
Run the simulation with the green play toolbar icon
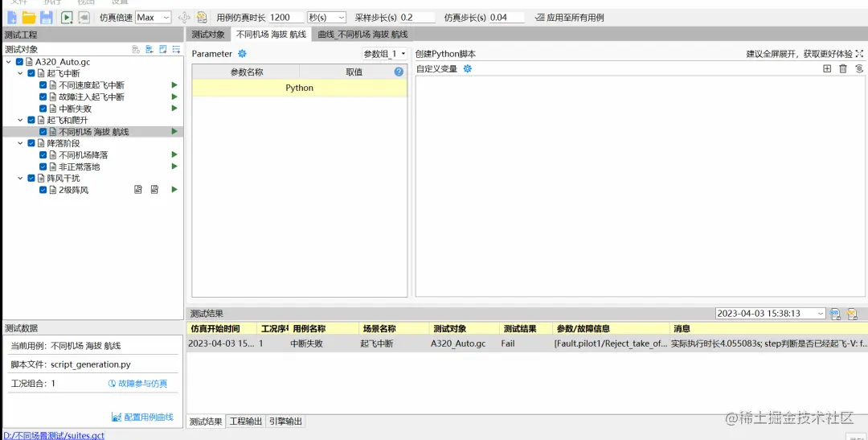click(67, 18)
